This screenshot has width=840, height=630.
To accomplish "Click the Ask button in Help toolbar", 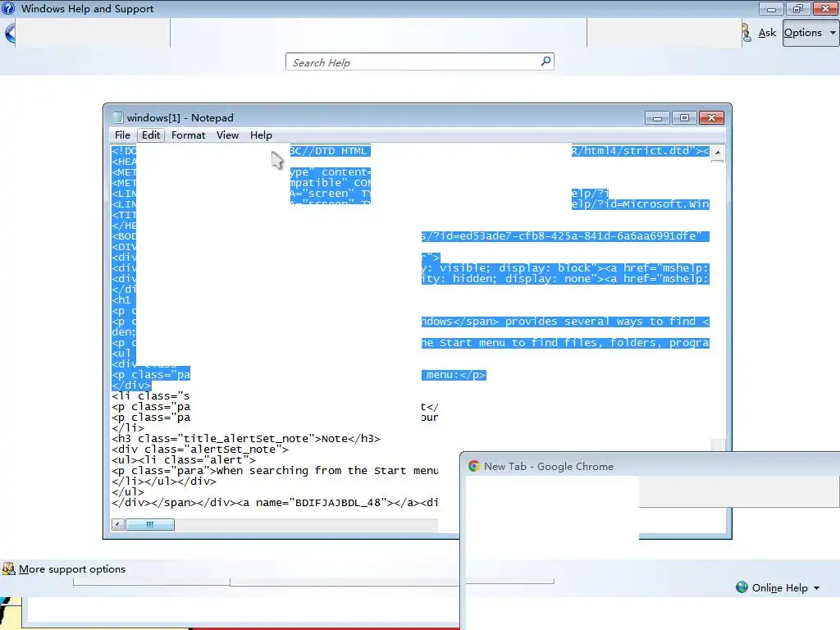I will (x=767, y=33).
